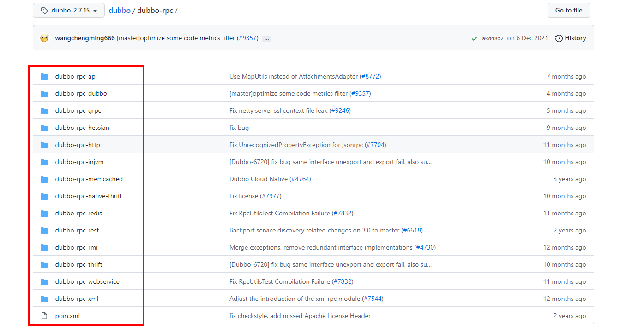
Task: Open the dubbo-rpc-redis folder
Action: click(78, 213)
